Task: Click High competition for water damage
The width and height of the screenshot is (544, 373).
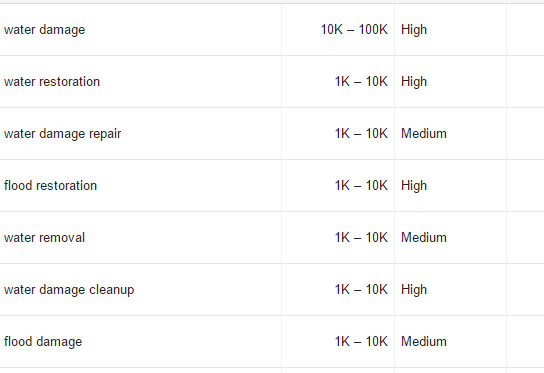Action: (414, 30)
